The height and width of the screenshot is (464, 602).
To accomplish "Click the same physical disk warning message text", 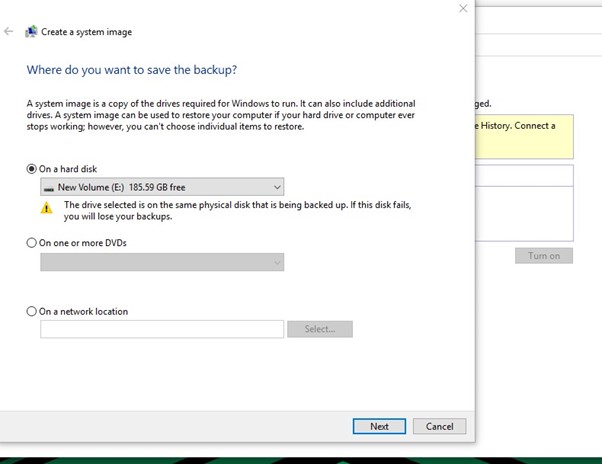I will 236,210.
